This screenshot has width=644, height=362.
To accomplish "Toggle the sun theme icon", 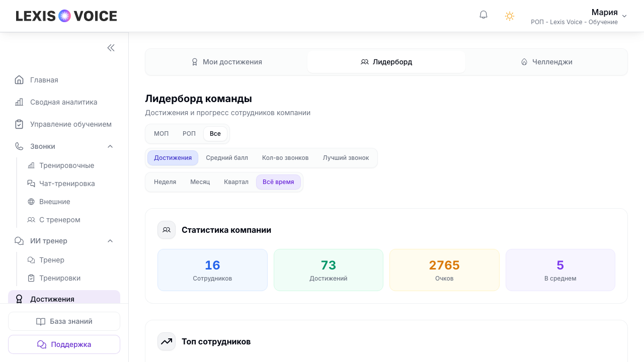I will click(510, 16).
